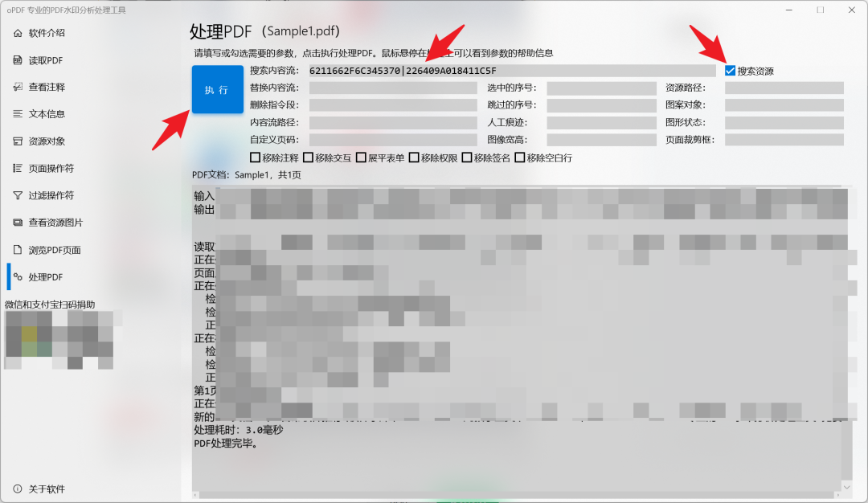Select the 软件介绍 sidebar icon
The image size is (868, 503).
[x=18, y=33]
